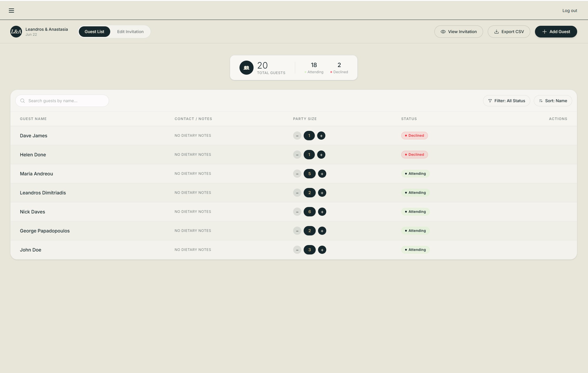Image resolution: width=588 pixels, height=373 pixels.
Task: Select guest name Helen Done
Action: coord(33,155)
